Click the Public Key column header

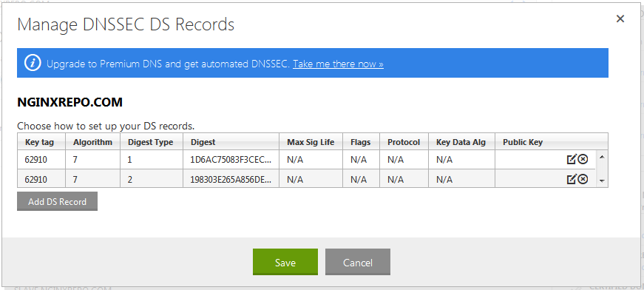pos(551,142)
